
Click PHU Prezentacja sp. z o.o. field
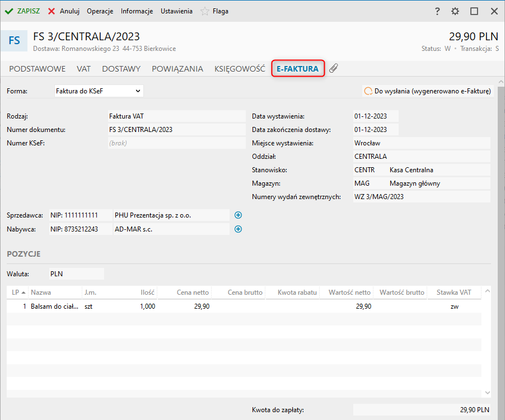[171, 215]
